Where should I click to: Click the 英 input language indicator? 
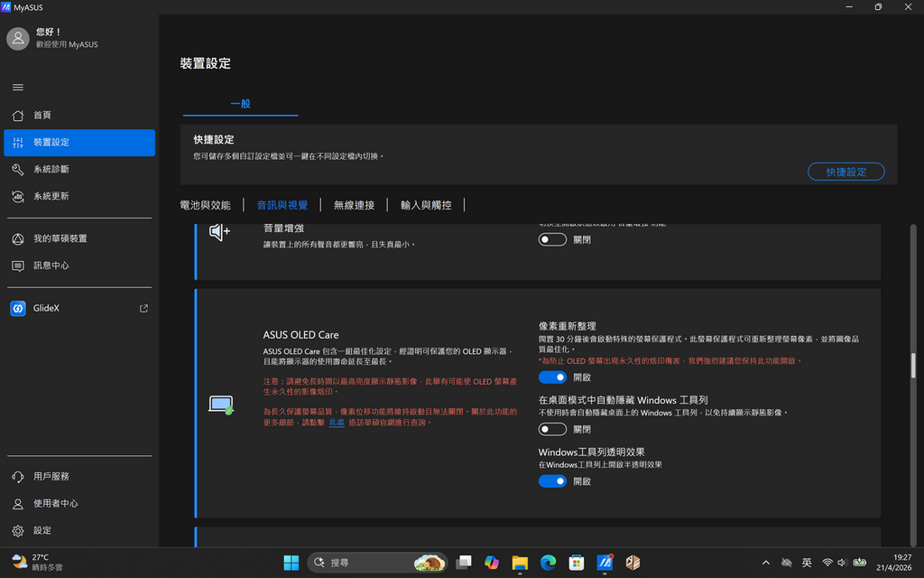point(807,563)
